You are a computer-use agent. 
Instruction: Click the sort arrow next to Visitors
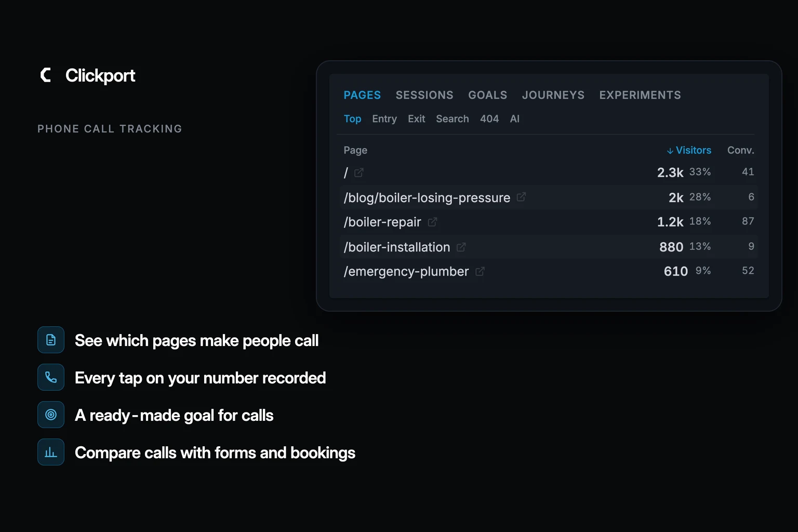click(x=670, y=151)
